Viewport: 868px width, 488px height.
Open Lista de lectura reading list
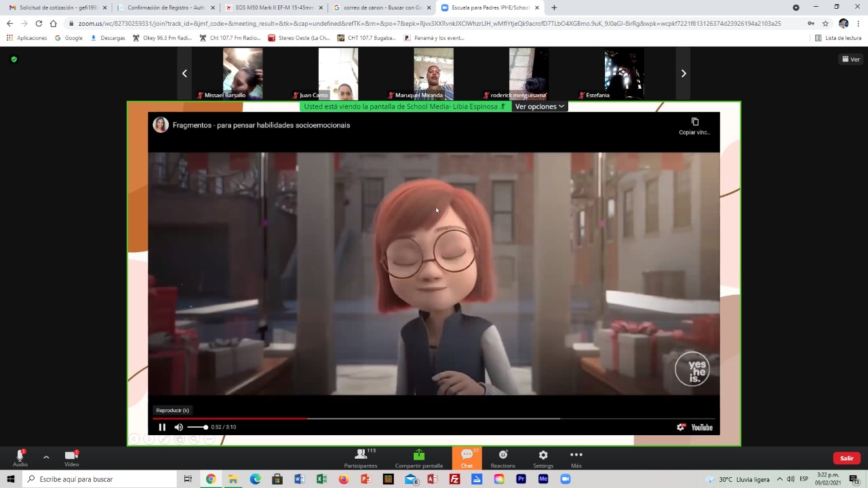838,38
